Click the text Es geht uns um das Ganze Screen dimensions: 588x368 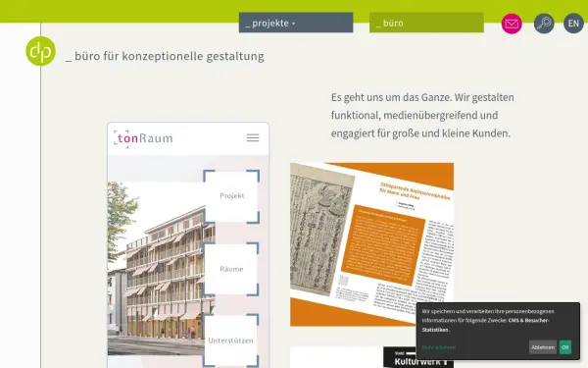coord(391,97)
